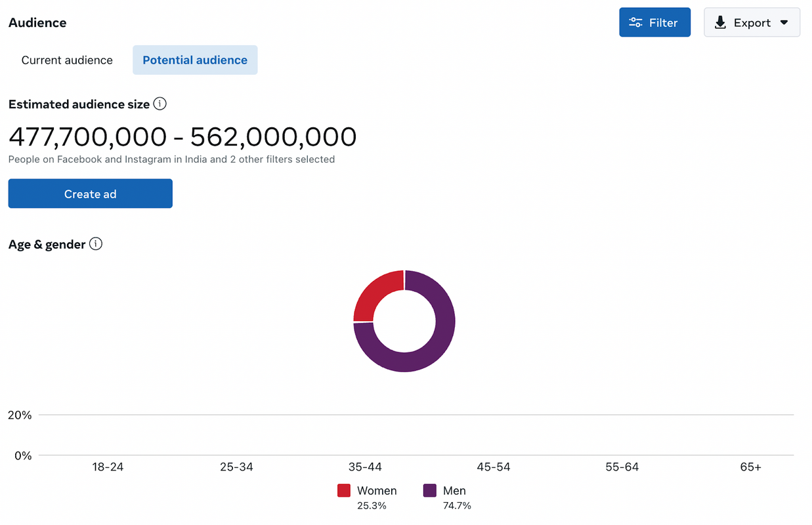812x525 pixels.
Task: Click the Audience page heading
Action: 37,22
